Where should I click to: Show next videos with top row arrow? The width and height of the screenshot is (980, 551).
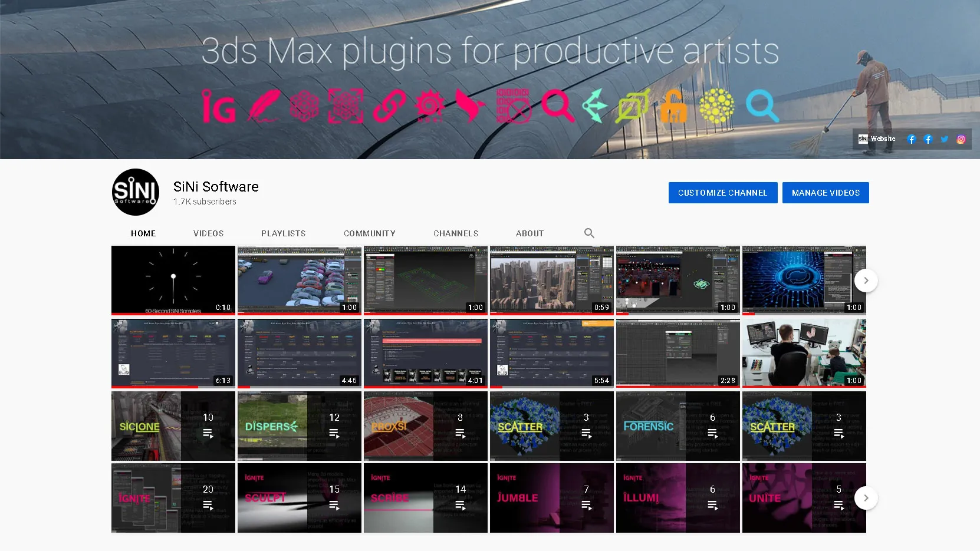click(x=866, y=281)
